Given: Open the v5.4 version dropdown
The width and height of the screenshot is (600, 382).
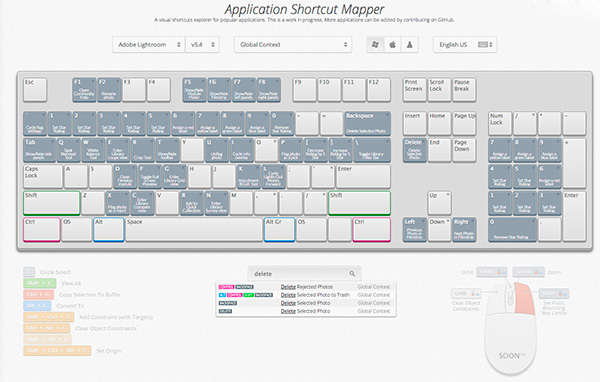Looking at the screenshot, I should click(202, 45).
